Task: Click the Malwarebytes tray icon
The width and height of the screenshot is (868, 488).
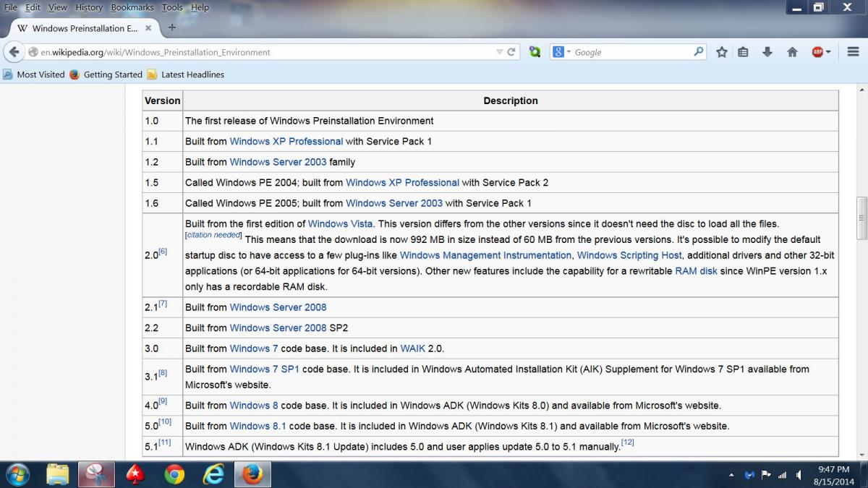Action: point(749,475)
